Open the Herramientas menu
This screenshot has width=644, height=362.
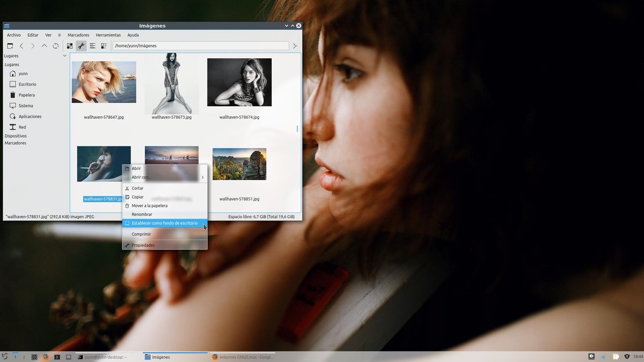click(x=108, y=35)
